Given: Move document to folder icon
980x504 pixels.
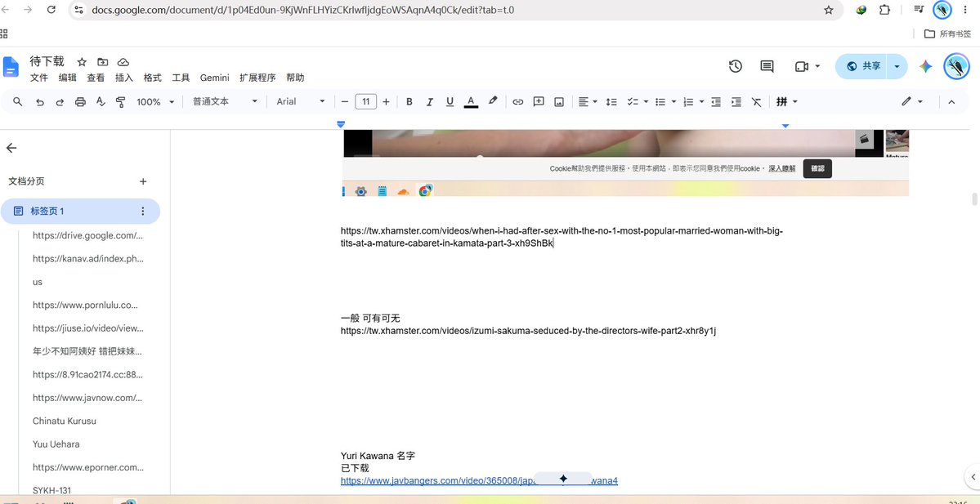Looking at the screenshot, I should click(x=102, y=62).
